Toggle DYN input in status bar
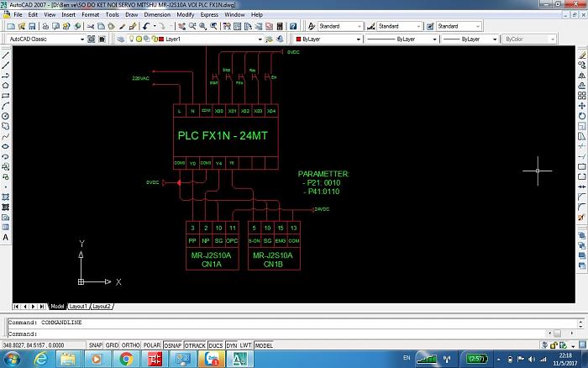 point(232,345)
